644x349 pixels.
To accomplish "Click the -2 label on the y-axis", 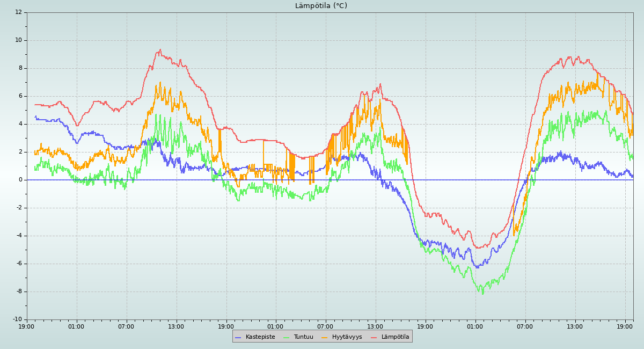I will [x=19, y=208].
